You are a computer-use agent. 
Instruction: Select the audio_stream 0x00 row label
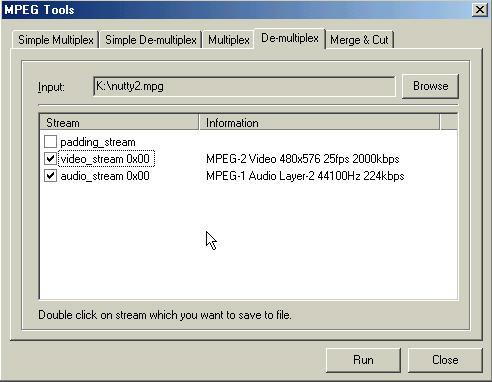click(105, 176)
